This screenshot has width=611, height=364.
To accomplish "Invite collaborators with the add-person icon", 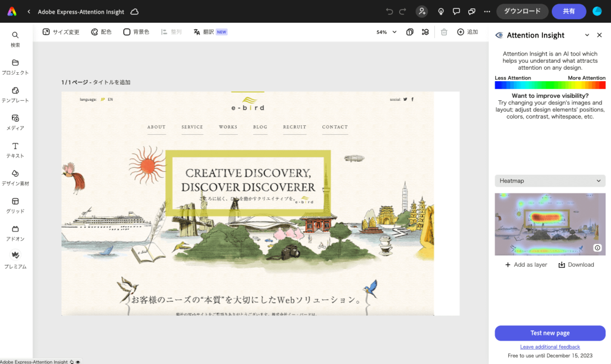I will coord(422,11).
